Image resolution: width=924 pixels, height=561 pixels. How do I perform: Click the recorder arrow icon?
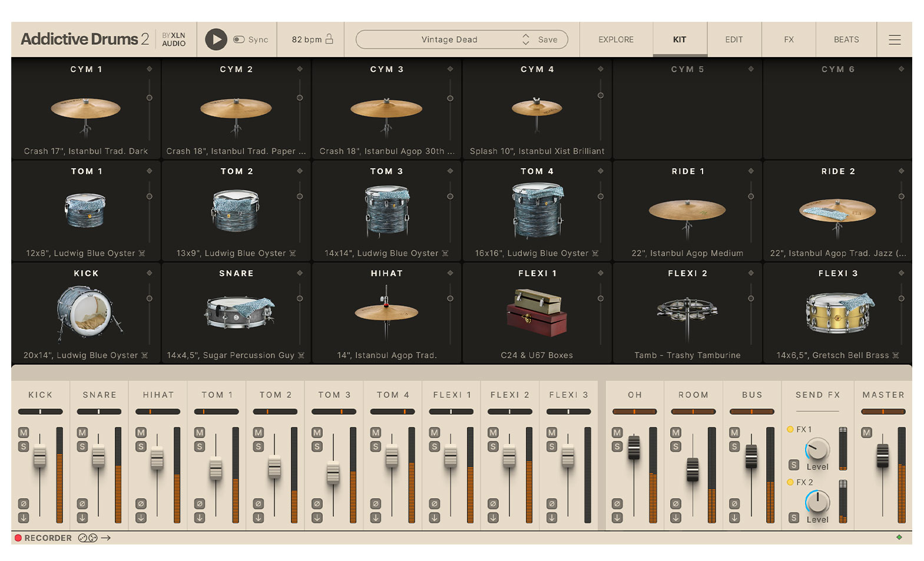click(106, 538)
